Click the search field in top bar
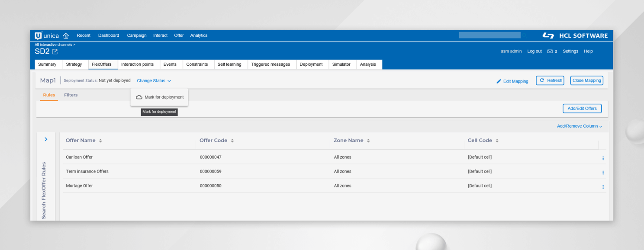The height and width of the screenshot is (250, 644). point(489,35)
